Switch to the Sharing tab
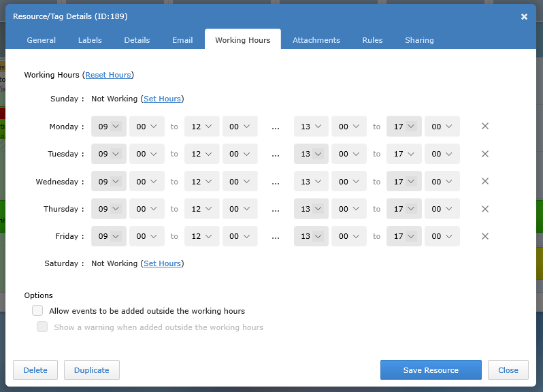543x392 pixels. click(419, 40)
